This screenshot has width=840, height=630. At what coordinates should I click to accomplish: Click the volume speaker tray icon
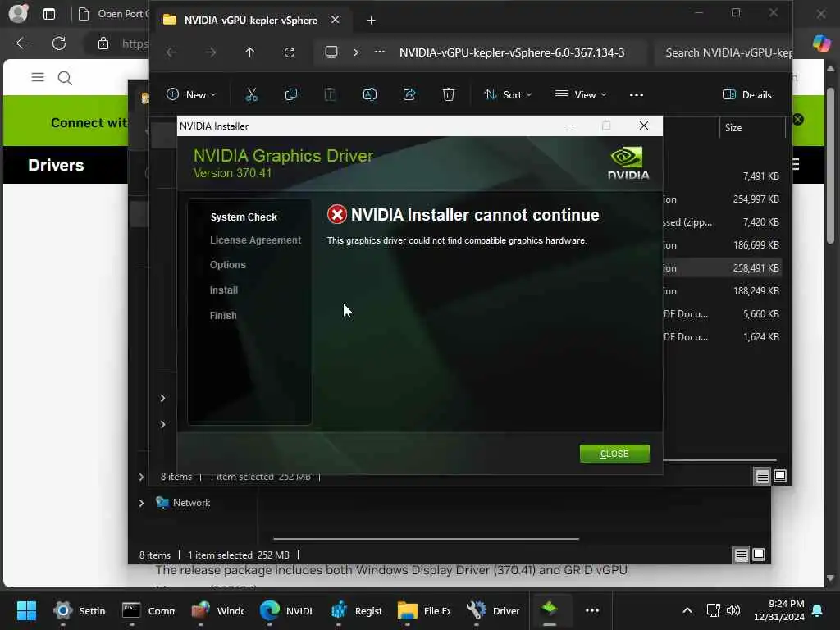pyautogui.click(x=733, y=610)
